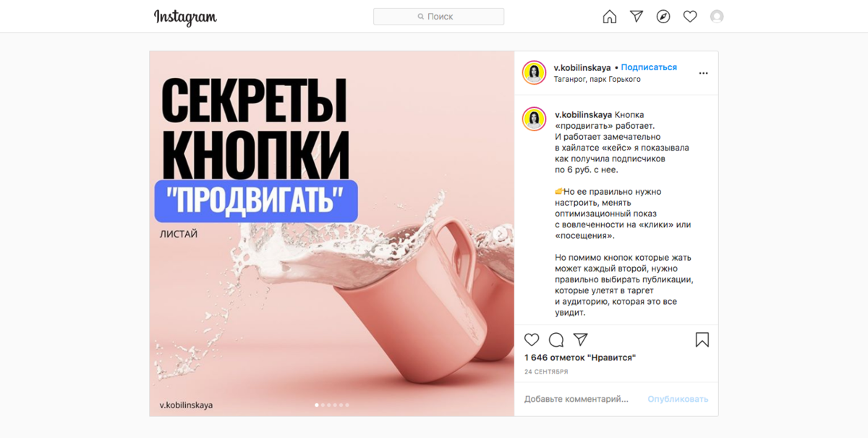Follow with the Подписаться link
Image resolution: width=868 pixels, height=438 pixels.
(x=649, y=67)
